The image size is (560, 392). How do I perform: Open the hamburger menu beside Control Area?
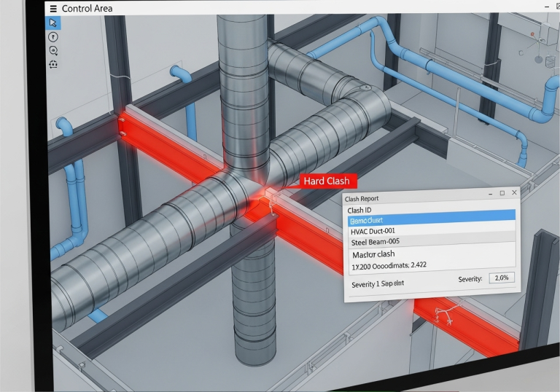[53, 9]
